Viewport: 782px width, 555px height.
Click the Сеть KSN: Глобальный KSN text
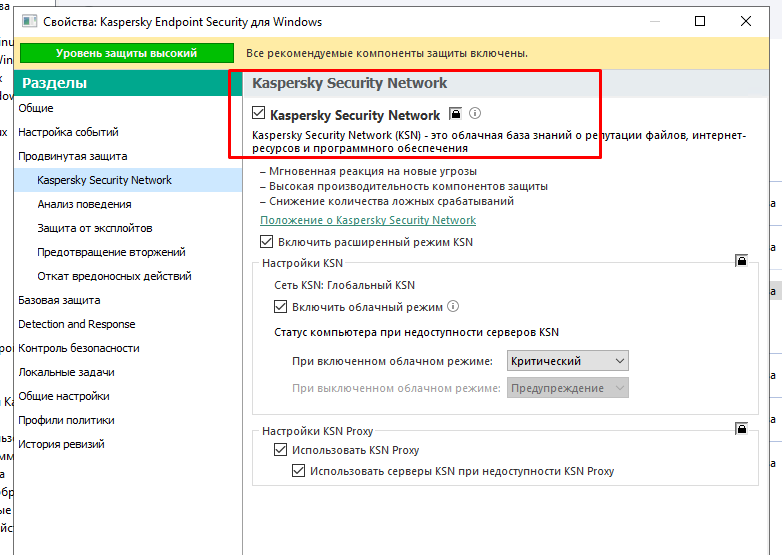click(344, 285)
